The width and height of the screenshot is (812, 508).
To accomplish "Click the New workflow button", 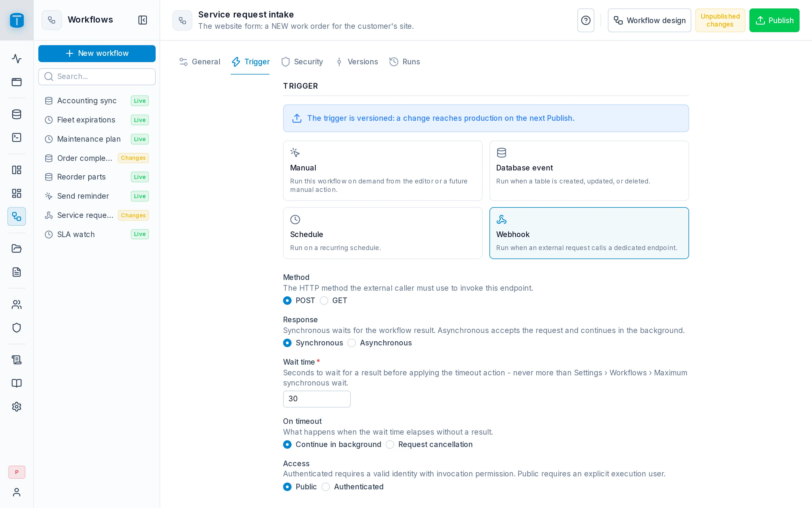I will point(97,53).
